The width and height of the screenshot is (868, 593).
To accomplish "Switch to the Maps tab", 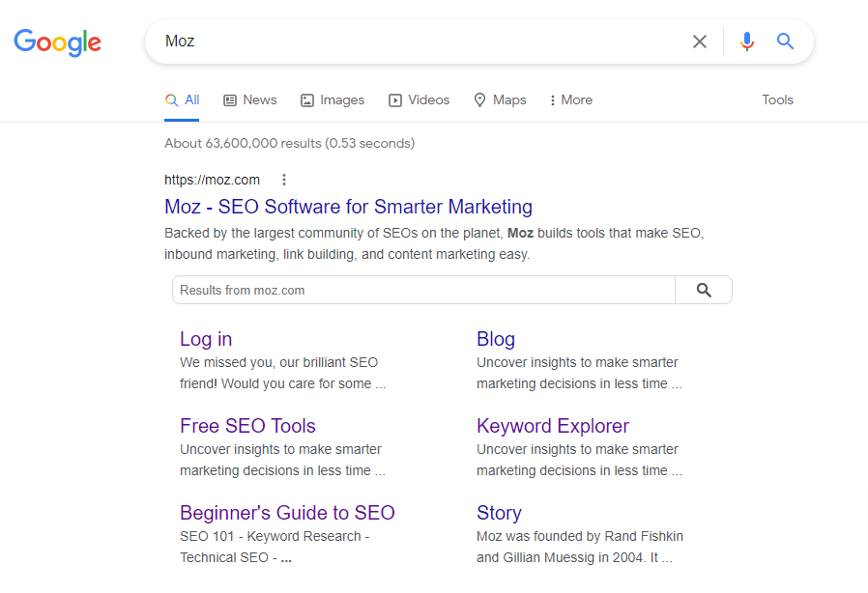I will pyautogui.click(x=501, y=100).
